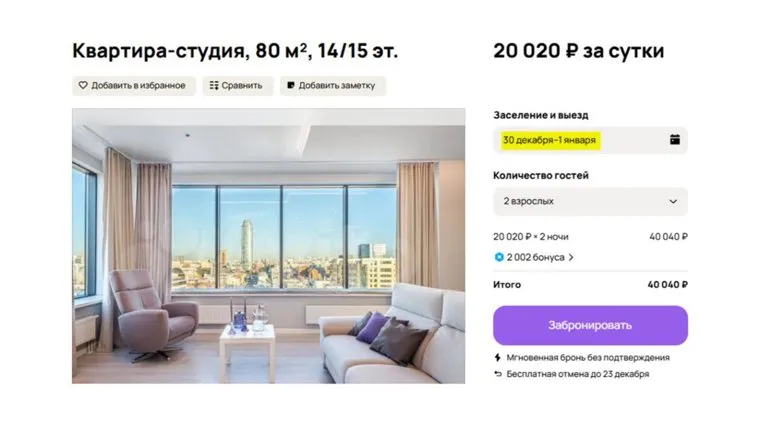Open the apartment photo
The image size is (760, 423).
pos(268,246)
